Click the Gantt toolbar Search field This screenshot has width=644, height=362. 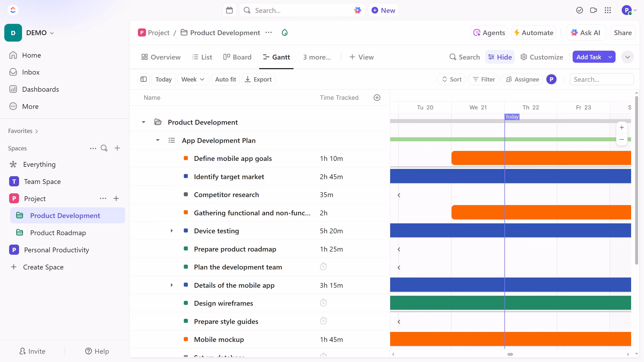pos(602,79)
